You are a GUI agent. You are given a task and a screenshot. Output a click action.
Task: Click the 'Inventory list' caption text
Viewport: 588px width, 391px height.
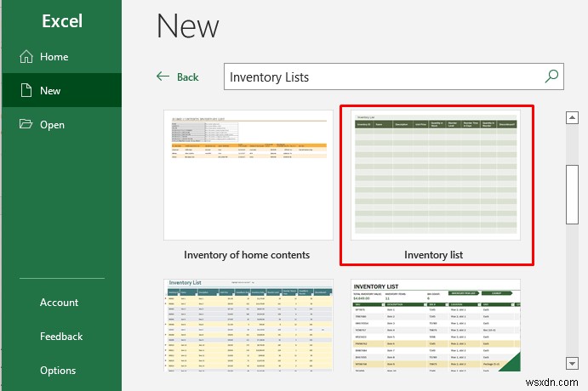coord(433,255)
